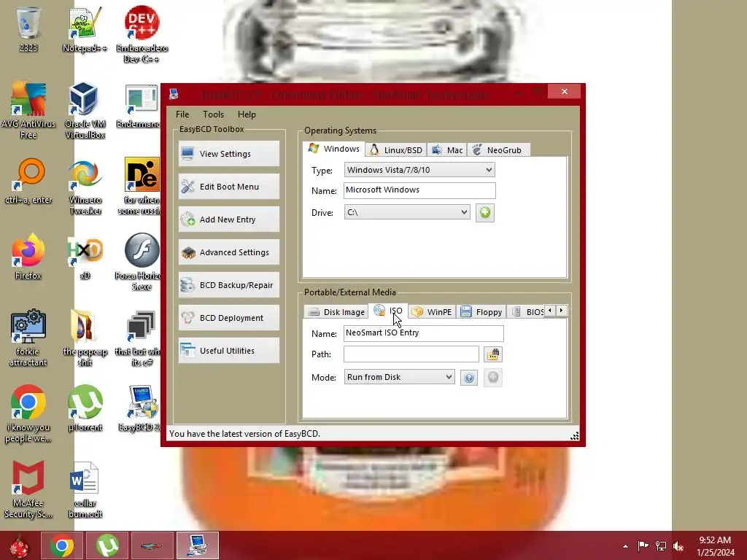
Task: Click the window resize grip corner
Action: tap(575, 436)
